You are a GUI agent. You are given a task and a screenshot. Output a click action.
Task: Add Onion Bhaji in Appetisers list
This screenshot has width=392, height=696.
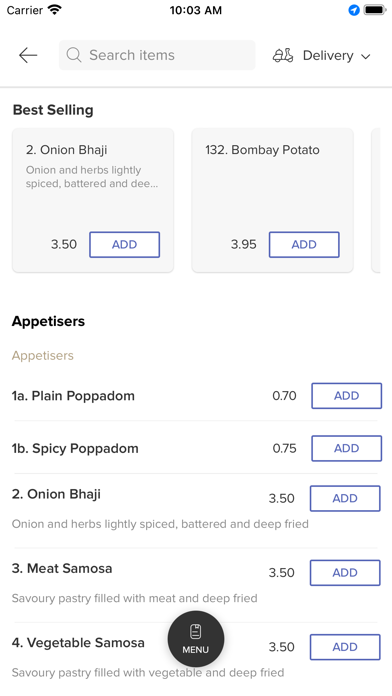pyautogui.click(x=345, y=498)
